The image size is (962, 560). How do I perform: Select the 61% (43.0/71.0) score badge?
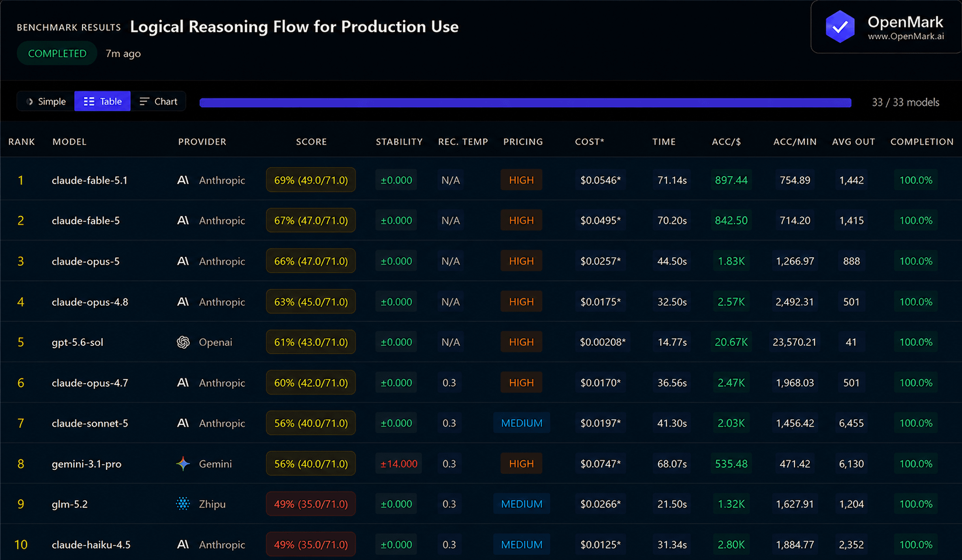(x=311, y=342)
